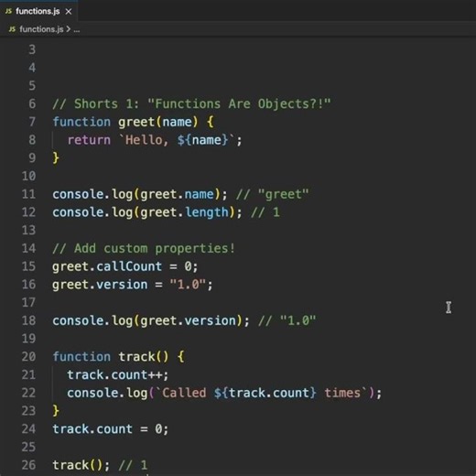Screen dimensions: 476x476
Task: Select the functions.js editor tab
Action: click(38, 11)
